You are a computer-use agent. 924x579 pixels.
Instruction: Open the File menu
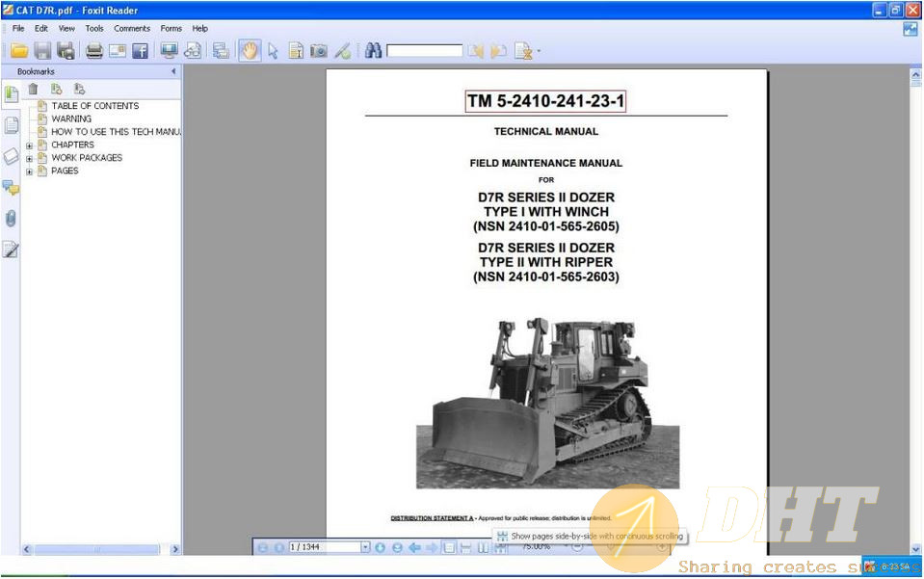(18, 28)
